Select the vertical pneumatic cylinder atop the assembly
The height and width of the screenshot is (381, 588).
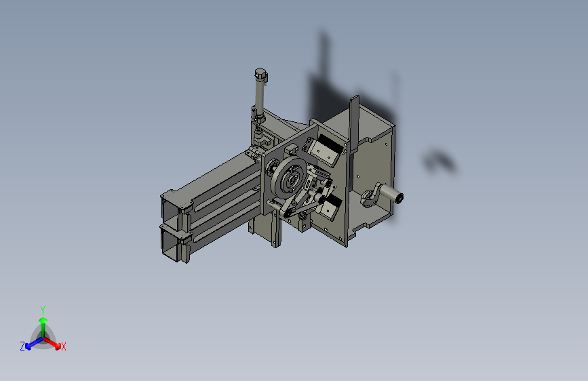tap(260, 94)
